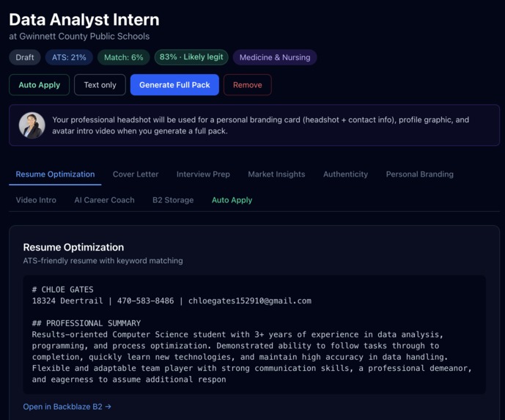Select the B2 Storage tab

pyautogui.click(x=173, y=200)
